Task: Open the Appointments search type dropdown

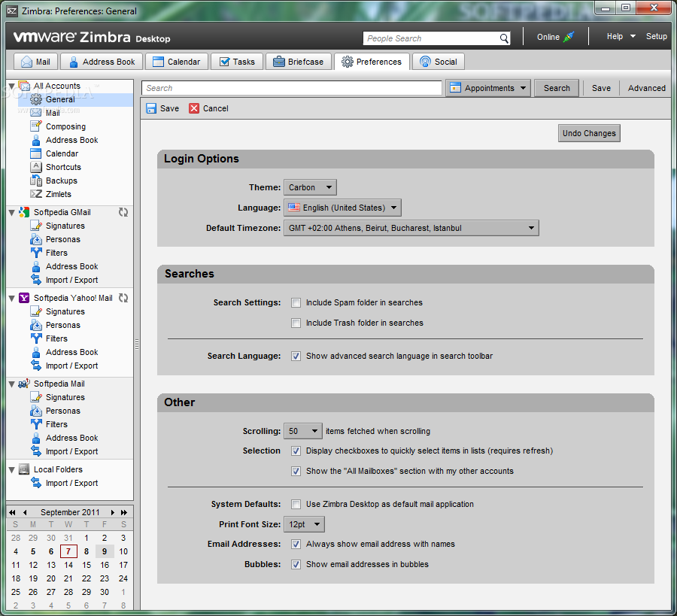Action: (488, 88)
